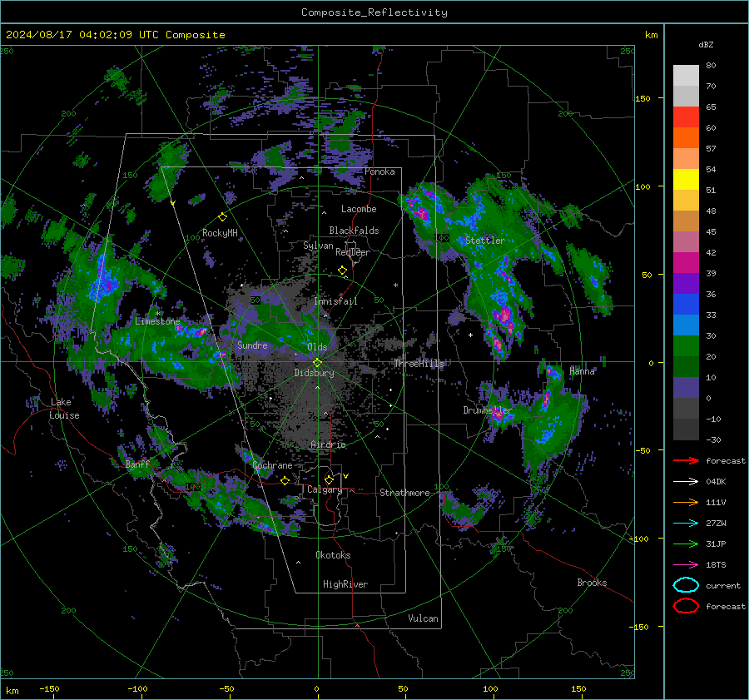The height and width of the screenshot is (700, 749).
Task: Click the red forecast ellipse legend icon
Action: 686,606
